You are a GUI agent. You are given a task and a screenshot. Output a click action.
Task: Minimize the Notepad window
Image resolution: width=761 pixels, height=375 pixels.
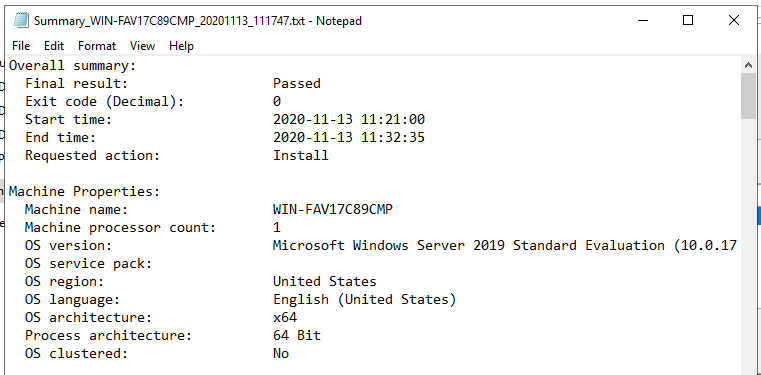coord(643,21)
